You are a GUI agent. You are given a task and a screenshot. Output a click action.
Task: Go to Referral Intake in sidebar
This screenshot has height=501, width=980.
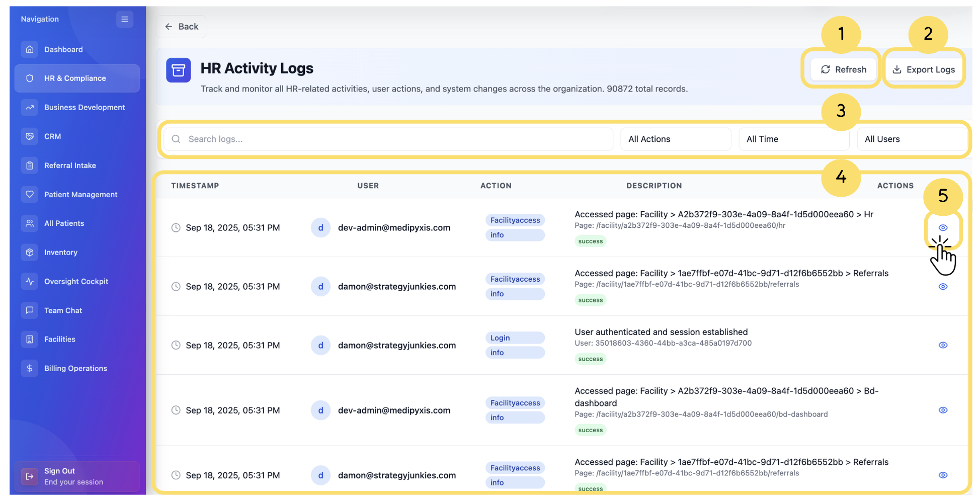(x=70, y=165)
